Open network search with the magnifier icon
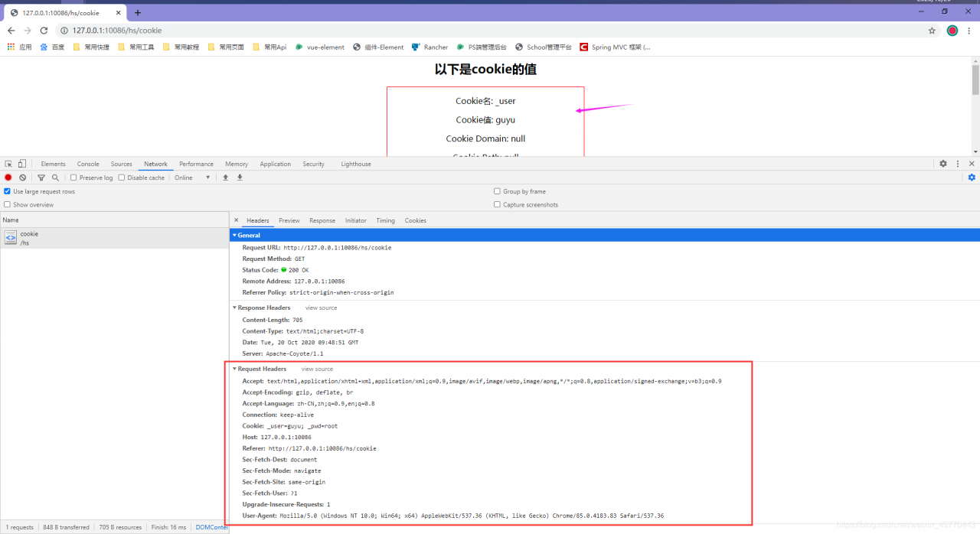 point(55,177)
